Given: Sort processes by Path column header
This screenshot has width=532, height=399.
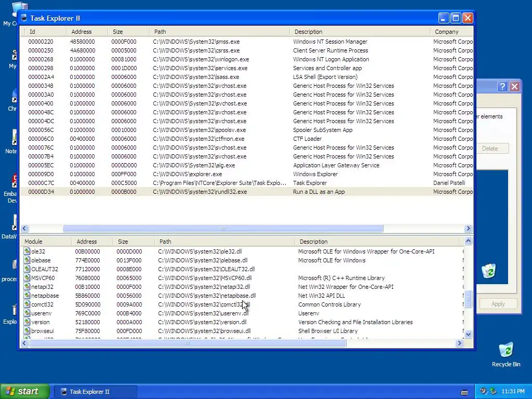Looking at the screenshot, I should click(219, 32).
